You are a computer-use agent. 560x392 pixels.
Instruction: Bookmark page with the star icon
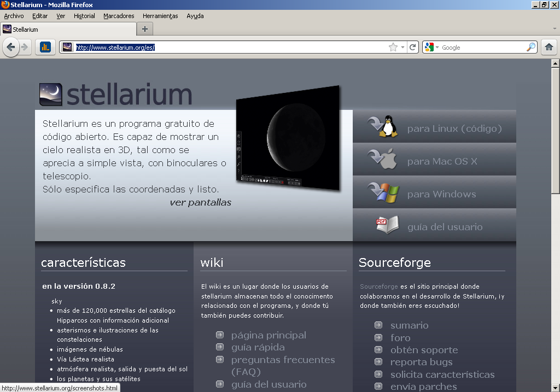pos(393,47)
